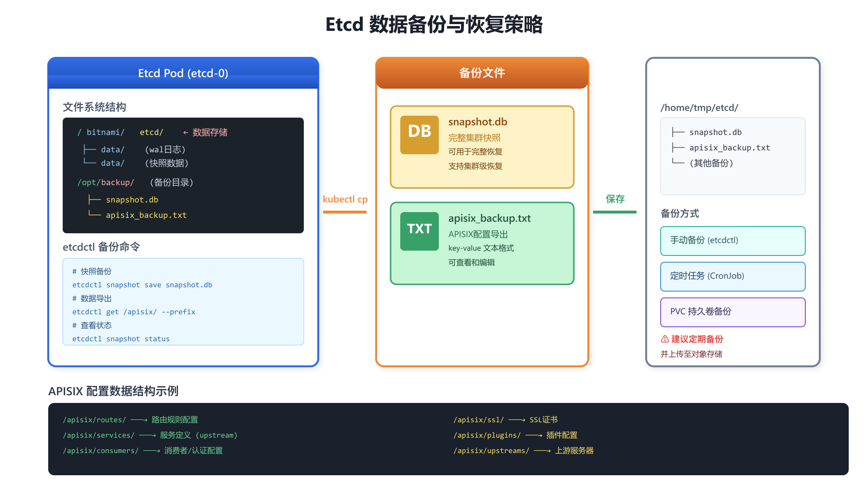
Task: Select apisix_backup.txt in /home/tmp/etcd/ tree
Action: pos(729,147)
